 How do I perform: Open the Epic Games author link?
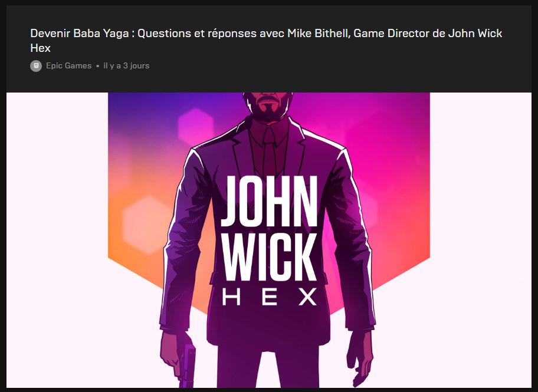pyautogui.click(x=68, y=66)
